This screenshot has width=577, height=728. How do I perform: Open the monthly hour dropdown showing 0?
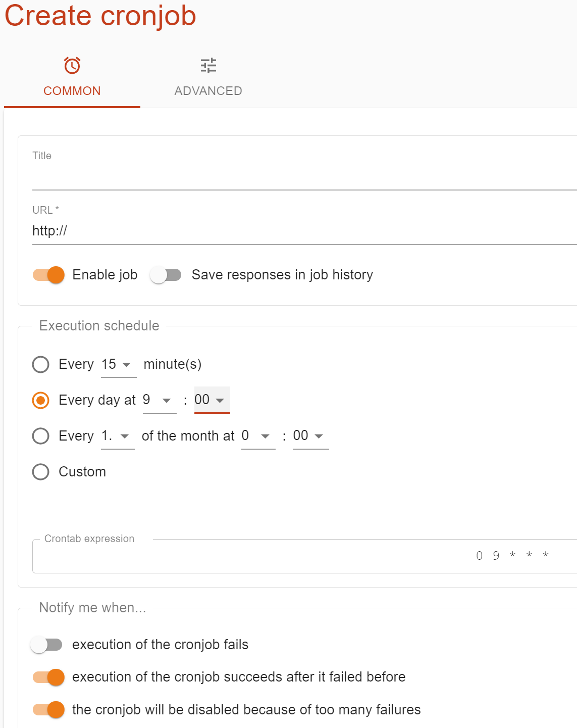tap(258, 436)
